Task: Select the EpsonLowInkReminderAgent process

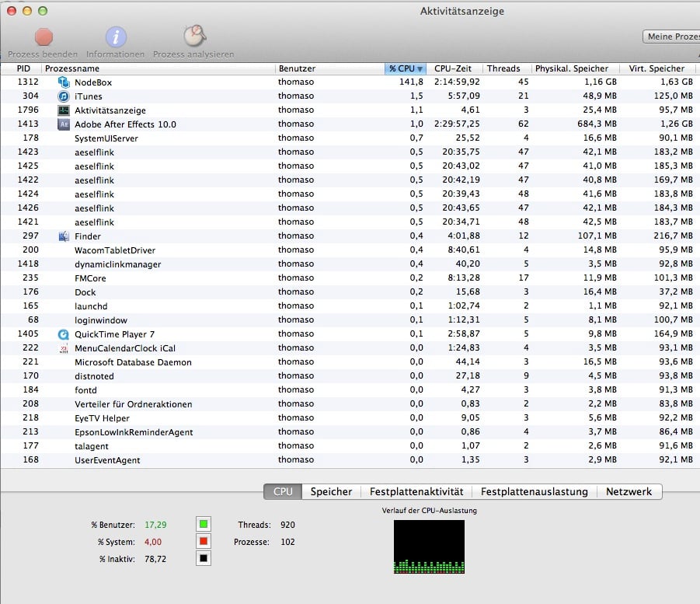Action: tap(348, 432)
